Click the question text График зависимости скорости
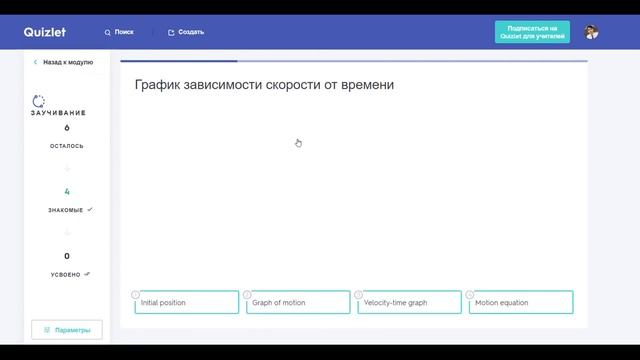640x360 pixels. tap(264, 84)
